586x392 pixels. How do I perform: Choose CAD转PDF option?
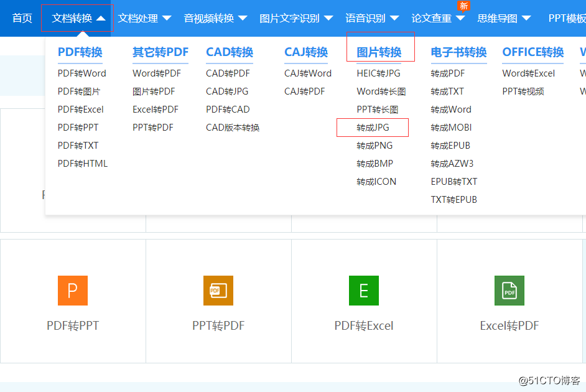228,73
